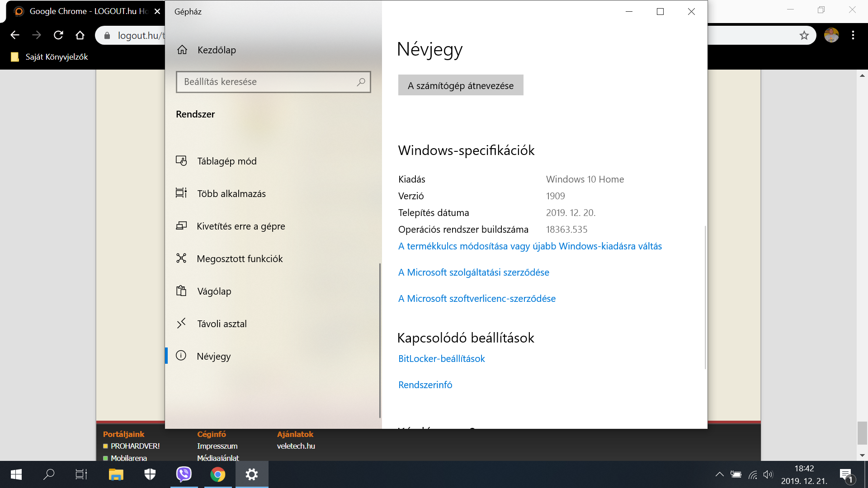Select the Több alkalmazás icon
The width and height of the screenshot is (868, 488).
pos(181,193)
